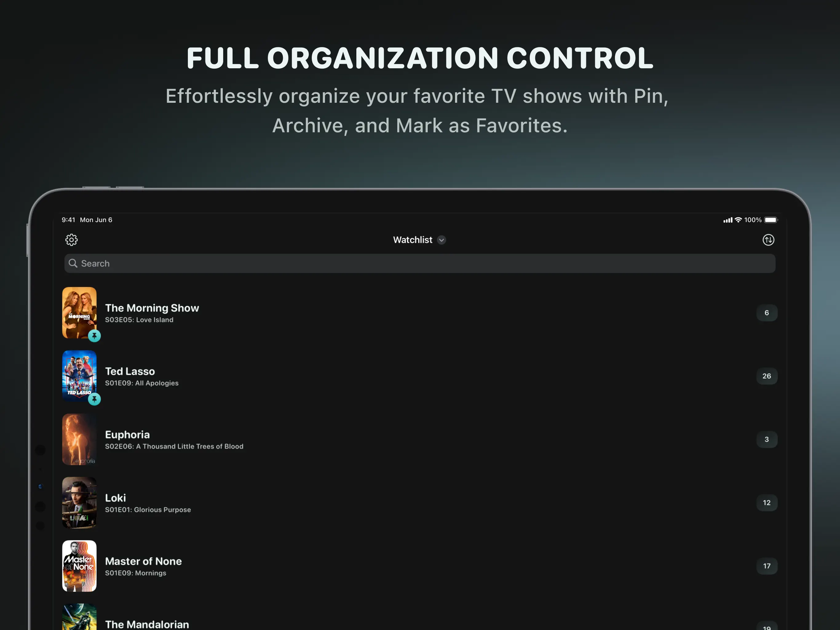840x630 pixels.
Task: Open settings via the gear icon
Action: click(71, 240)
